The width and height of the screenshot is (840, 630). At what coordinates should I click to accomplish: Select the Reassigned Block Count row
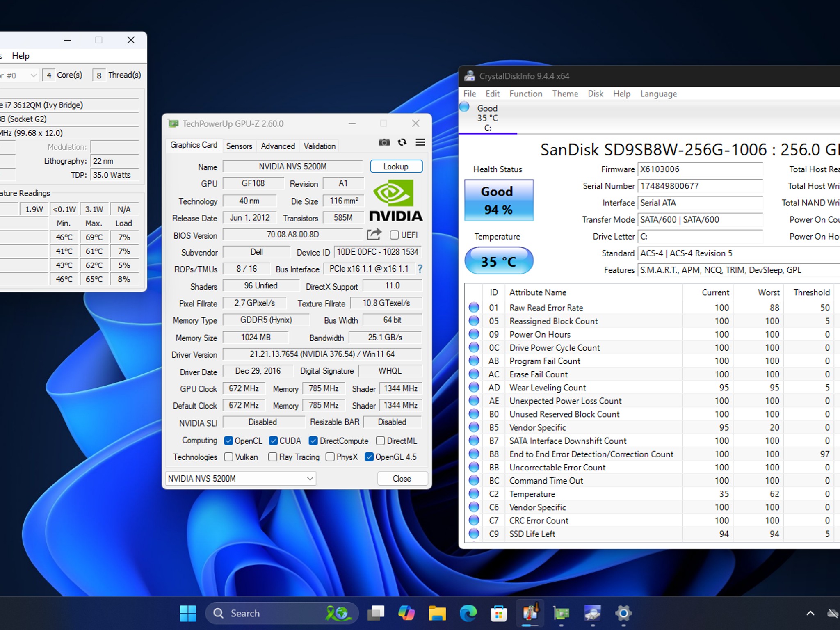652,321
